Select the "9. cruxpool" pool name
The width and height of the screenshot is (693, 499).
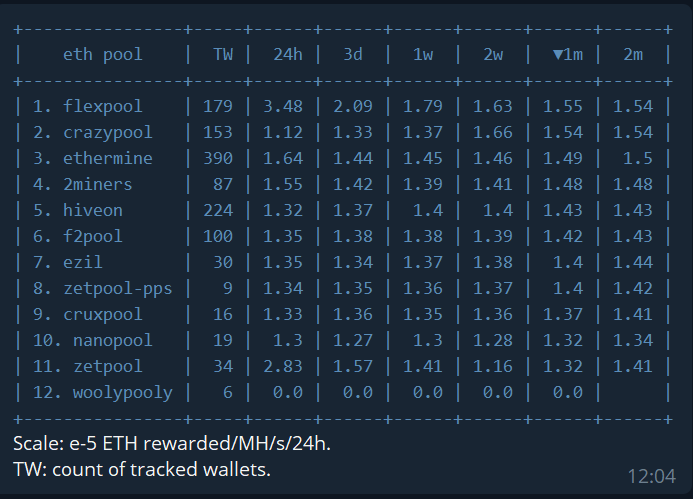pos(88,315)
